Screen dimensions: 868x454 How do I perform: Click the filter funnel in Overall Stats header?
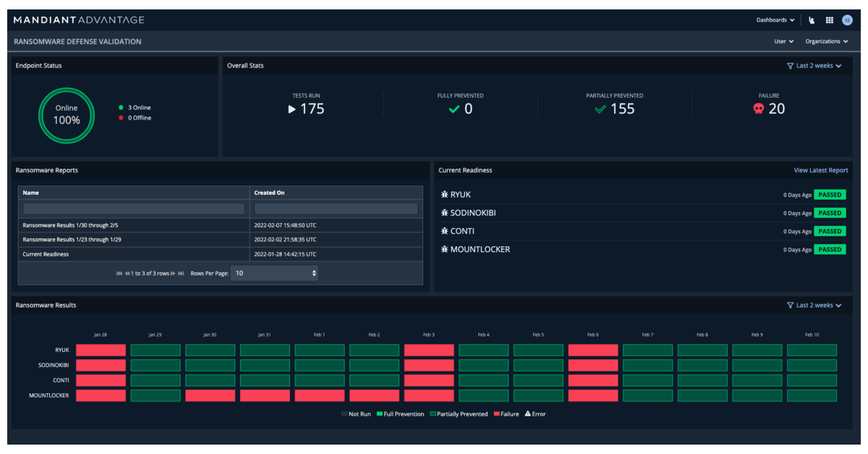pos(790,65)
